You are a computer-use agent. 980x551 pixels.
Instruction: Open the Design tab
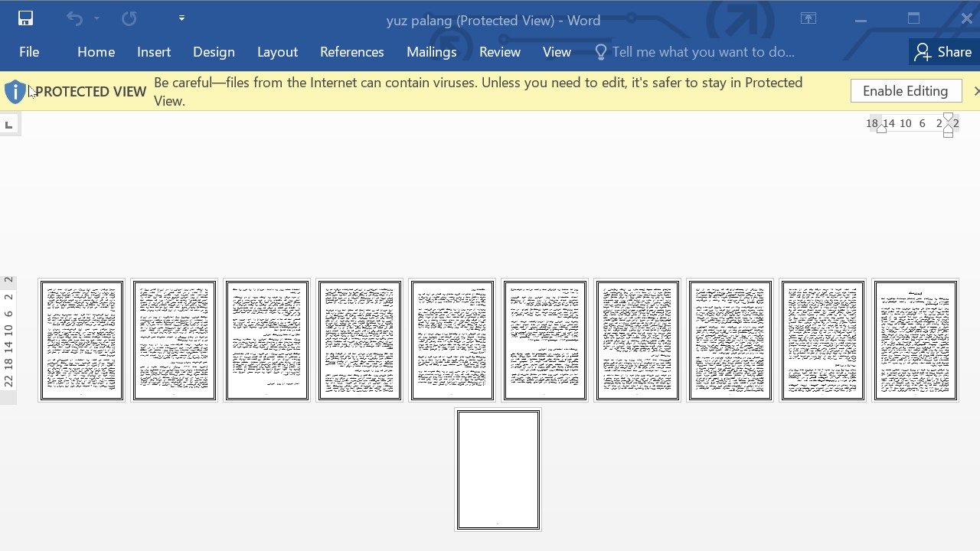(x=214, y=52)
